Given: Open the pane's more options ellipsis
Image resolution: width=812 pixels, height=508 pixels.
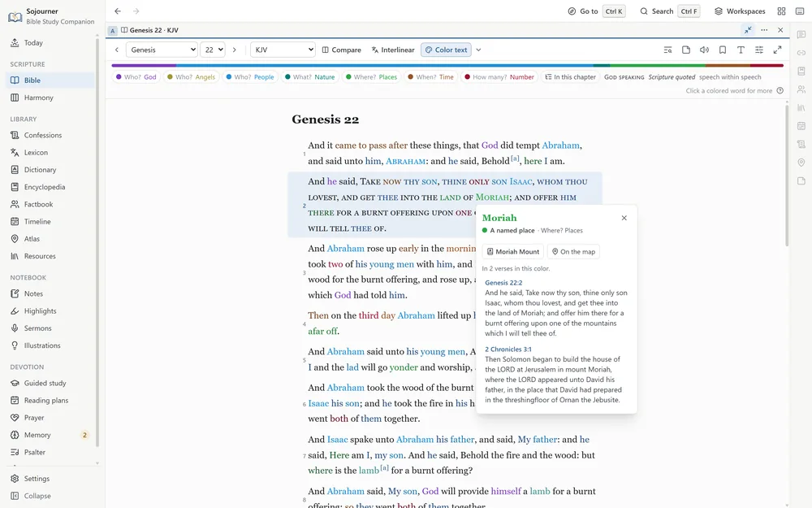Looking at the screenshot, I should (764, 30).
